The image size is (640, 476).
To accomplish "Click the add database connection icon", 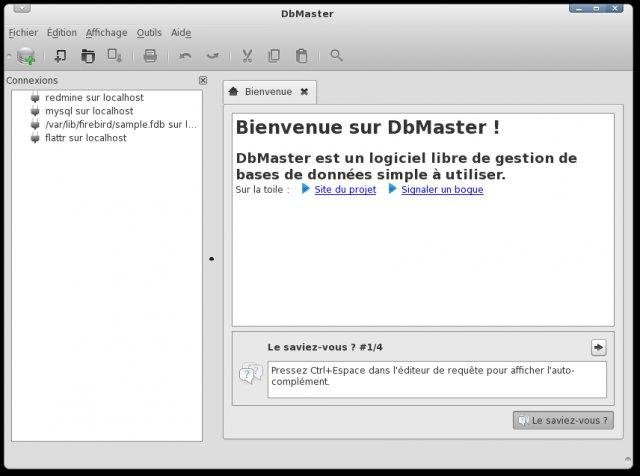I will 27,56.
